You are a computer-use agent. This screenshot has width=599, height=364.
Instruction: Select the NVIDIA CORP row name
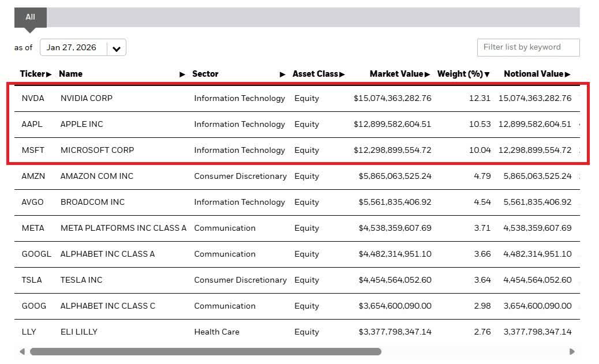[87, 98]
